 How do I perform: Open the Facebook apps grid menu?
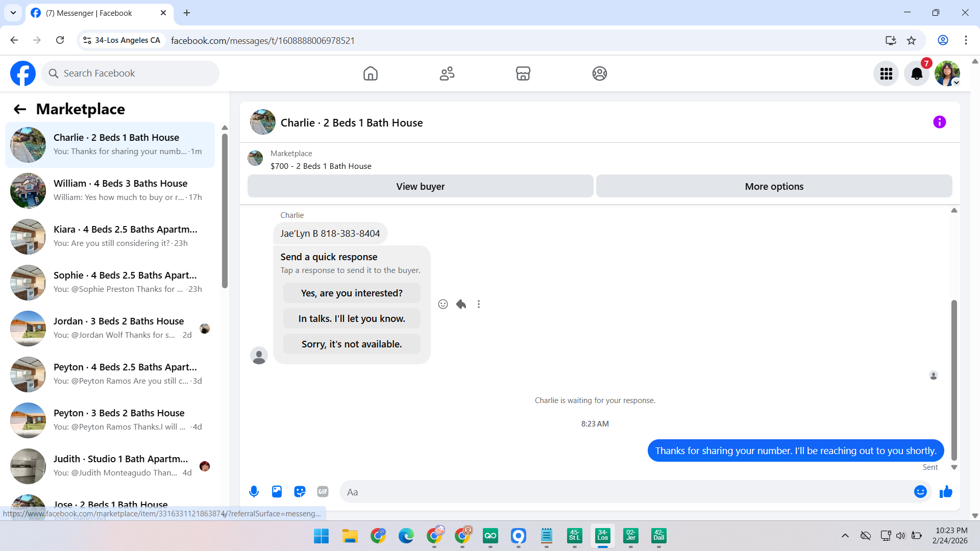pos(886,74)
